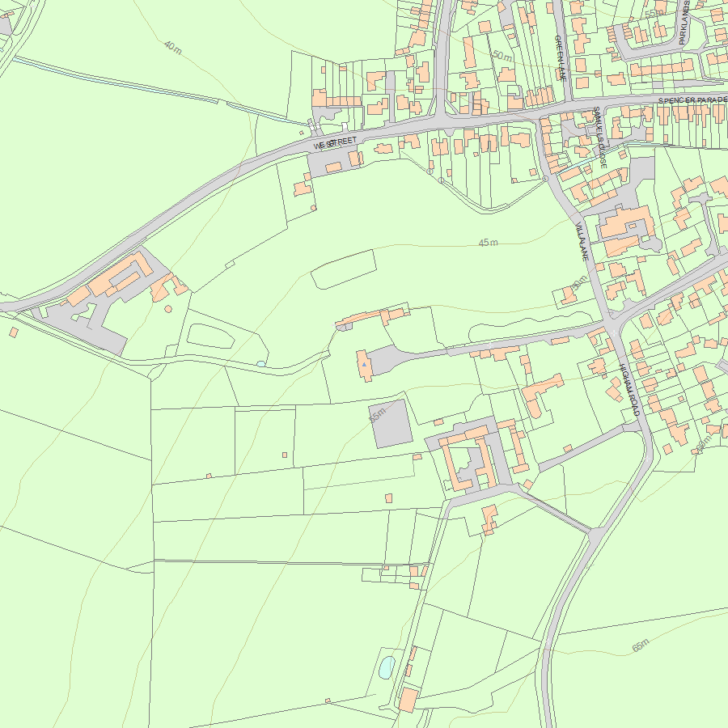Image resolution: width=728 pixels, height=728 pixels.
Task: Click the 45 m contour label
Action: [x=488, y=243]
